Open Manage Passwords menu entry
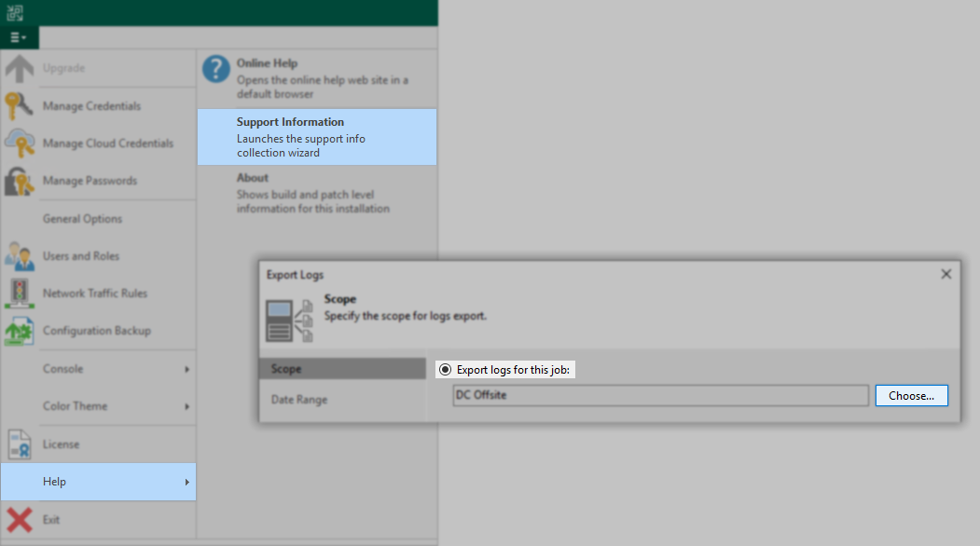The image size is (980, 546). pos(98,181)
